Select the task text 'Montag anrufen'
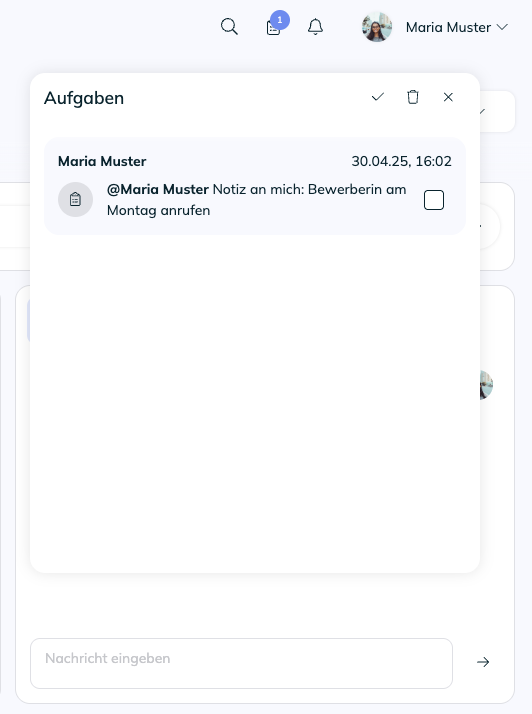This screenshot has height=714, width=532. click(x=159, y=210)
